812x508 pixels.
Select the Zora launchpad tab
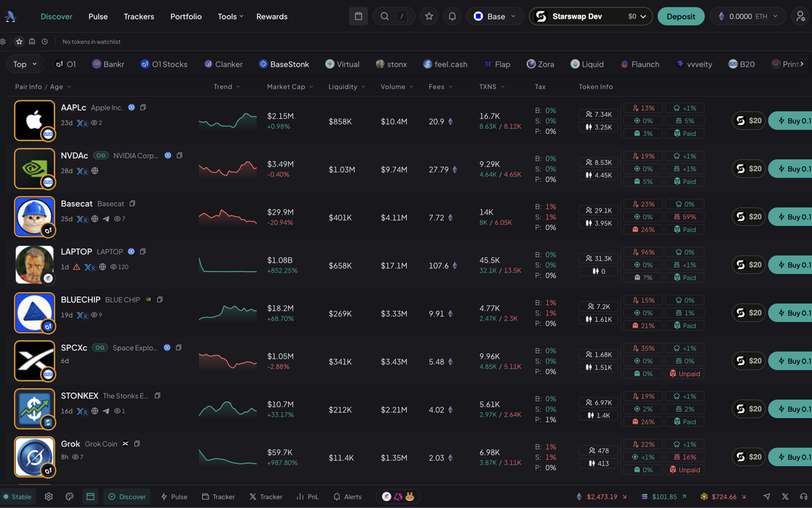coord(540,64)
